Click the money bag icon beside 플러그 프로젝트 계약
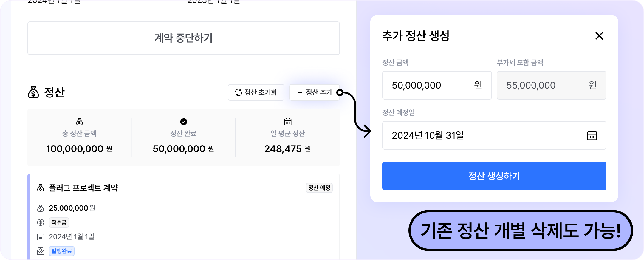Image resolution: width=644 pixels, height=260 pixels. click(41, 188)
